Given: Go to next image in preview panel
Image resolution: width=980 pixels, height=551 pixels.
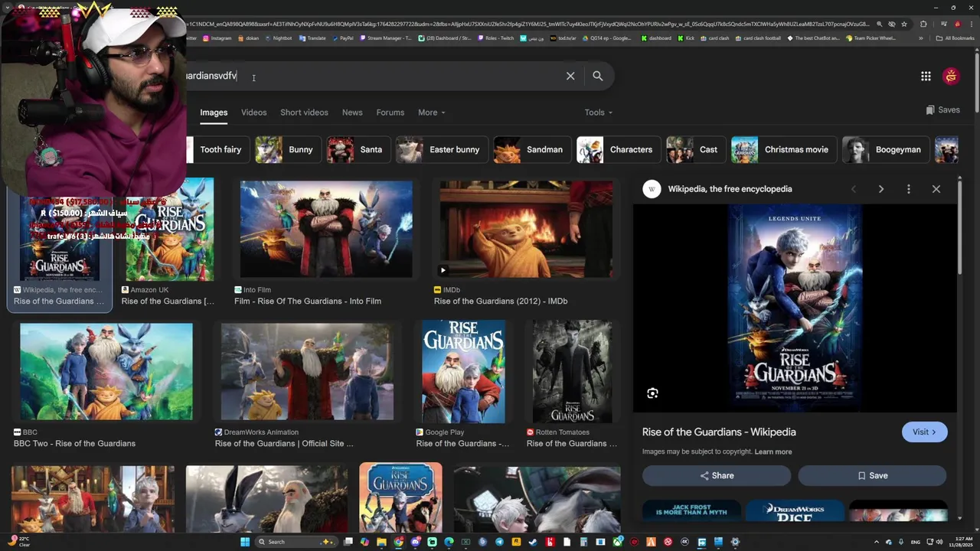Looking at the screenshot, I should point(881,189).
